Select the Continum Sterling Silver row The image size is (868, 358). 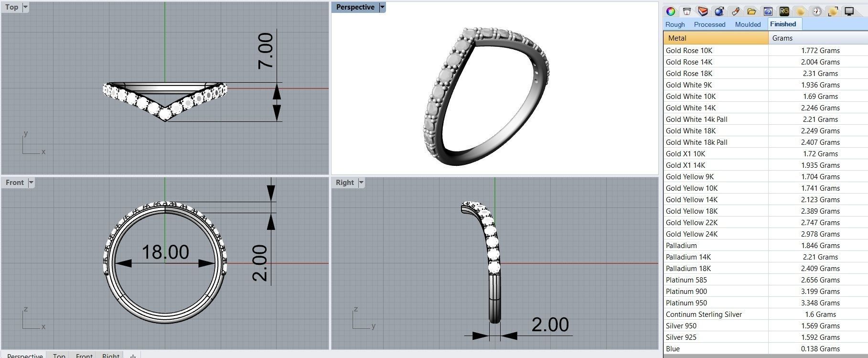point(765,314)
